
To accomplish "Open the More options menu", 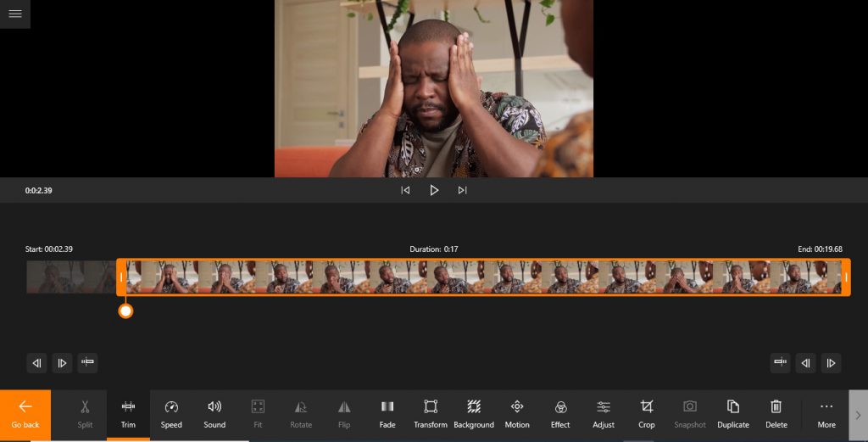I will coord(826,415).
